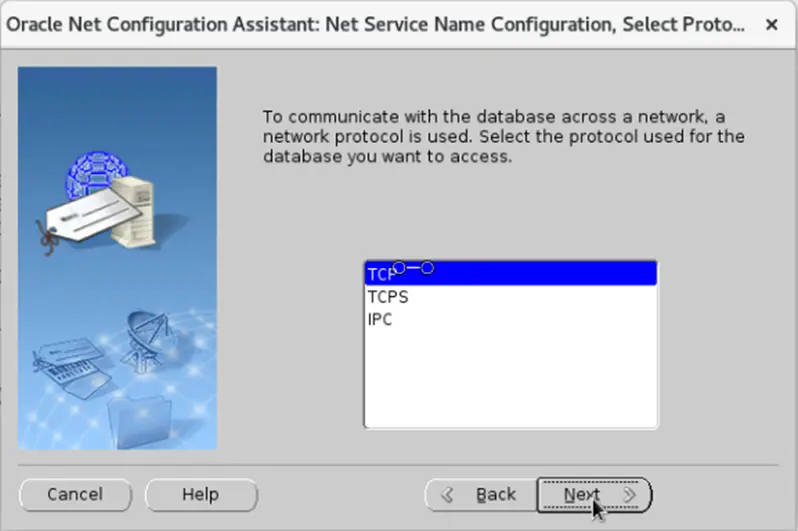The image size is (798, 531).
Task: Select TCPS protocol in the list
Action: [510, 297]
